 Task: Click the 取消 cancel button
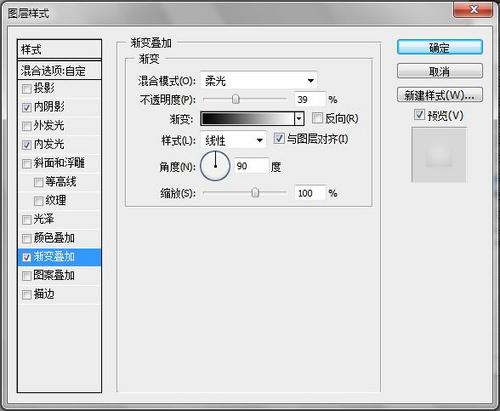[440, 71]
